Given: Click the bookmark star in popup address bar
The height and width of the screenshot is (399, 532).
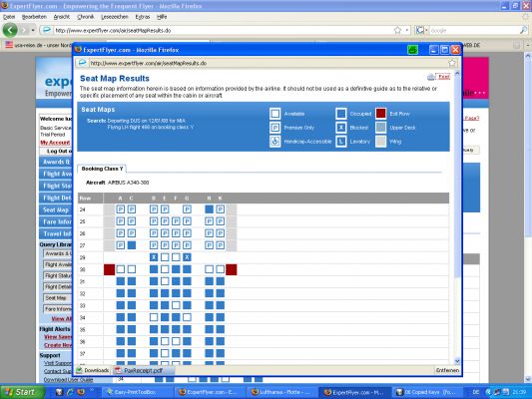Looking at the screenshot, I should point(452,63).
